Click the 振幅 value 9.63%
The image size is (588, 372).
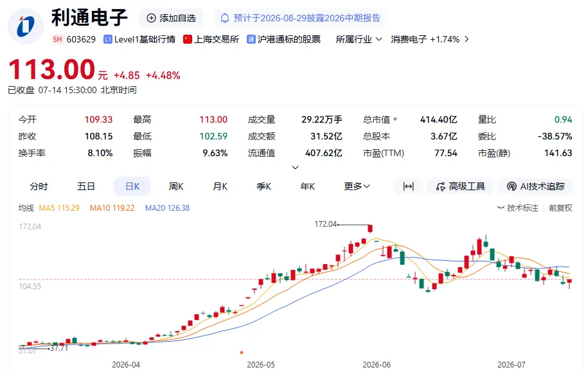click(x=215, y=153)
